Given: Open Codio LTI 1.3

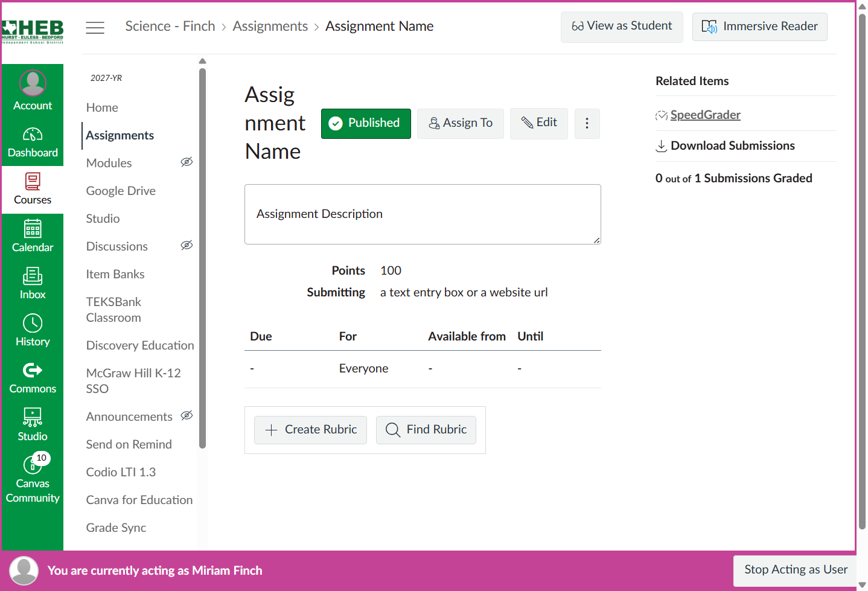Looking at the screenshot, I should [x=121, y=472].
